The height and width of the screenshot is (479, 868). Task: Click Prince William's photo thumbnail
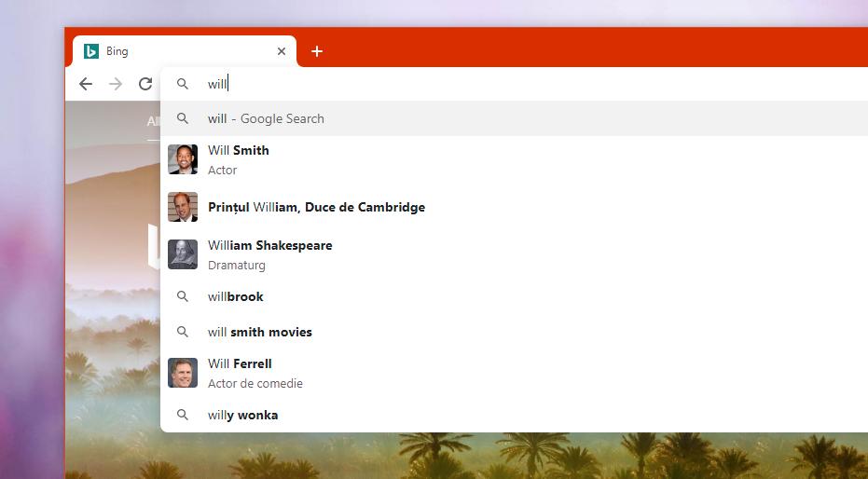pyautogui.click(x=183, y=208)
